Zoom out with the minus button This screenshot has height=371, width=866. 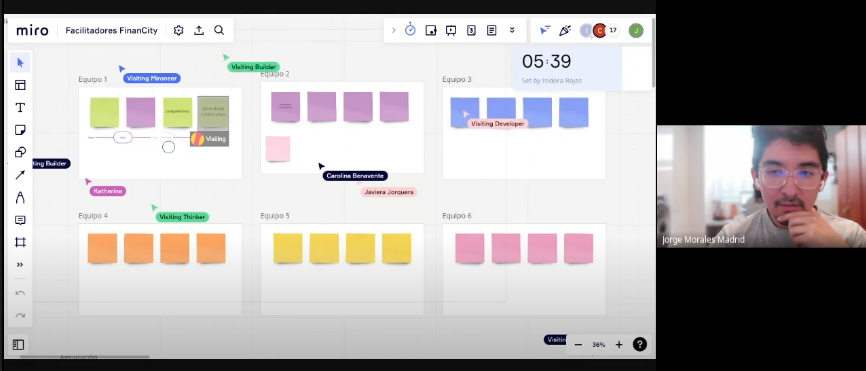tap(578, 344)
